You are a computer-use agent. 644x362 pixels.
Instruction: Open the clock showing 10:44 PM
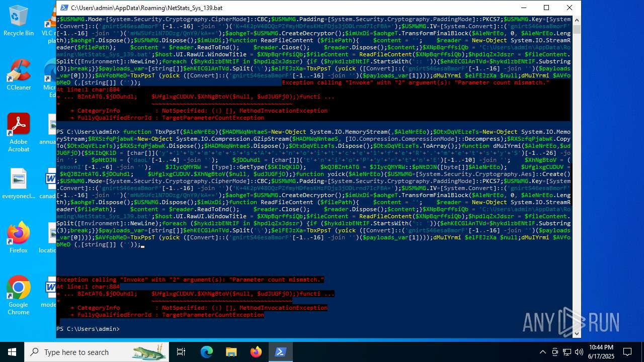click(601, 352)
